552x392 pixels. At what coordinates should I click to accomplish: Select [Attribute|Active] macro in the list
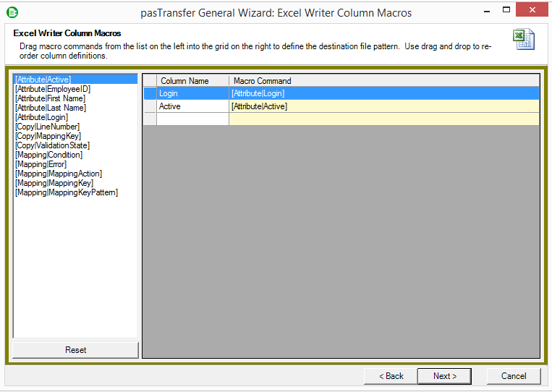point(43,80)
